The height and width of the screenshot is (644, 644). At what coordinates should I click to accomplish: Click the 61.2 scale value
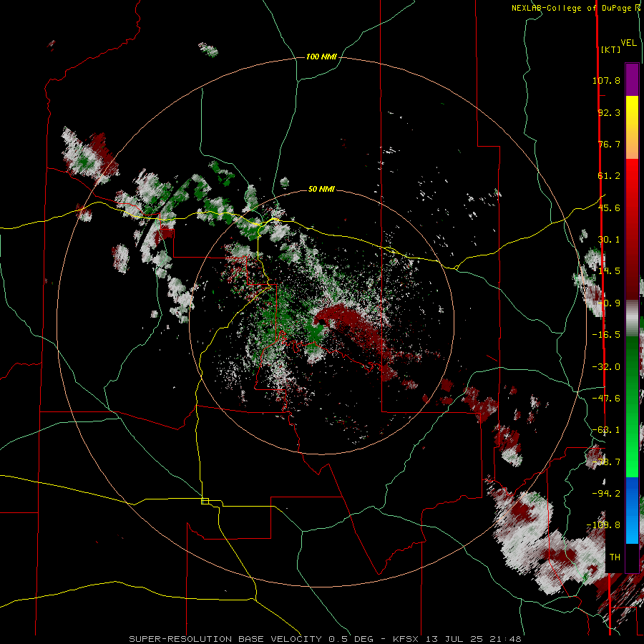click(609, 176)
